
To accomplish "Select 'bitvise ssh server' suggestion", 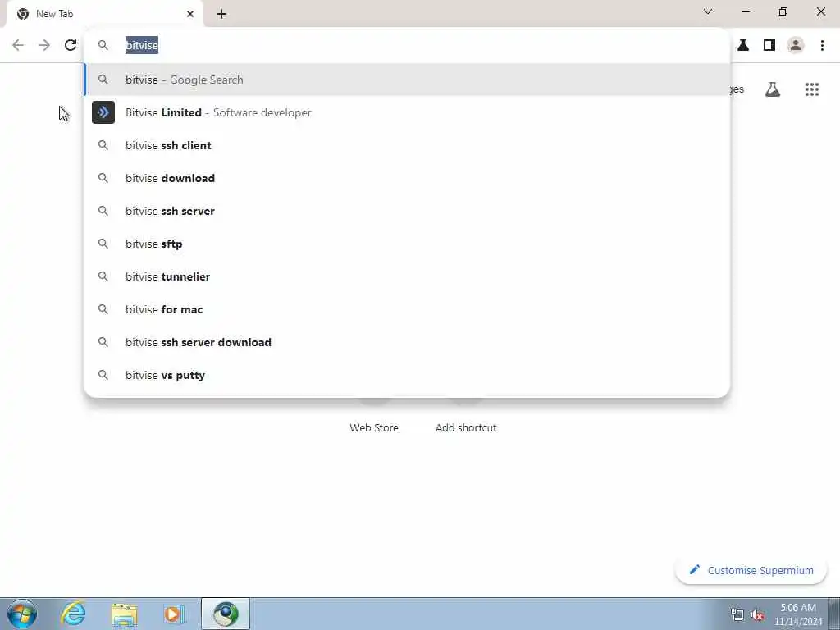I will (x=407, y=211).
